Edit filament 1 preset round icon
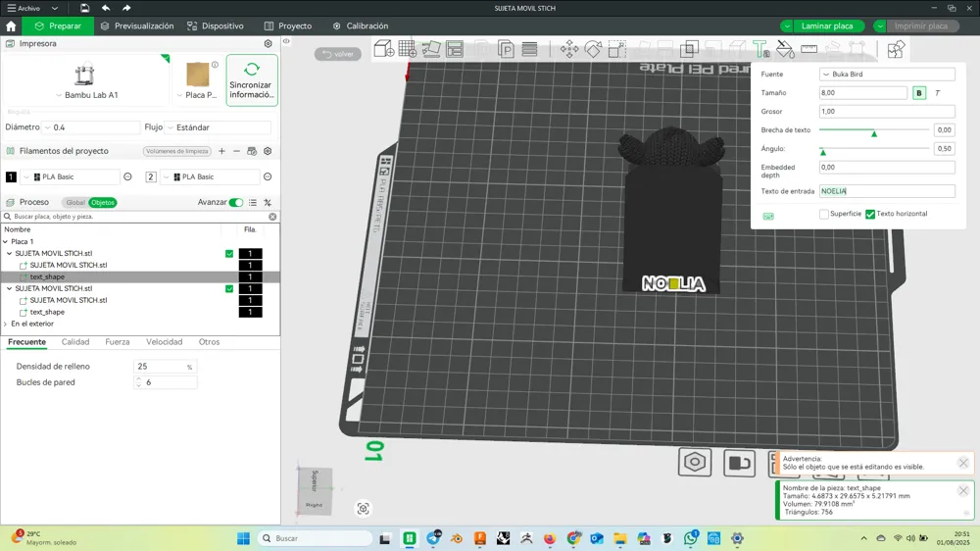Screen dimensions: 980x551 point(127,177)
